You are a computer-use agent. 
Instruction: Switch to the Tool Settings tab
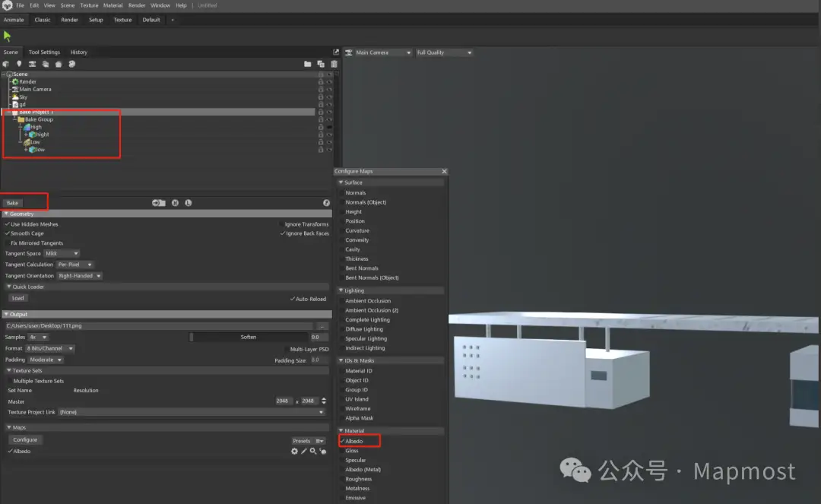point(44,52)
